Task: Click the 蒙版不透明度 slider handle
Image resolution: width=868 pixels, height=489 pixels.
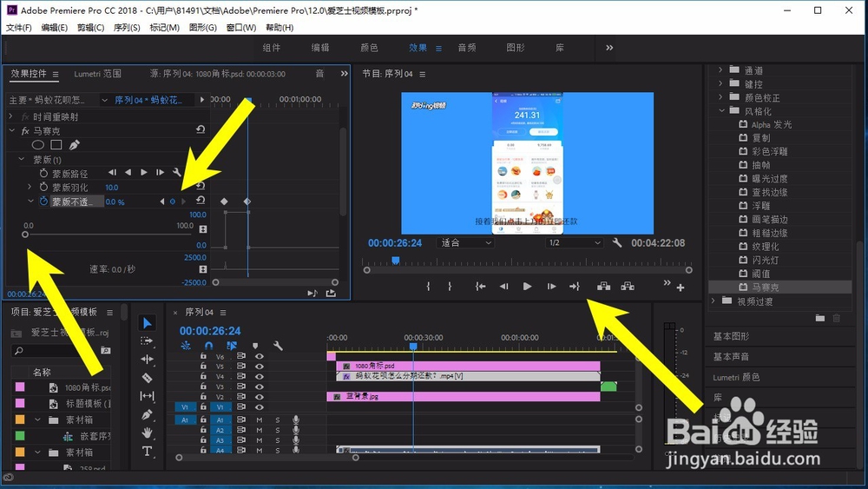Action: coord(25,235)
